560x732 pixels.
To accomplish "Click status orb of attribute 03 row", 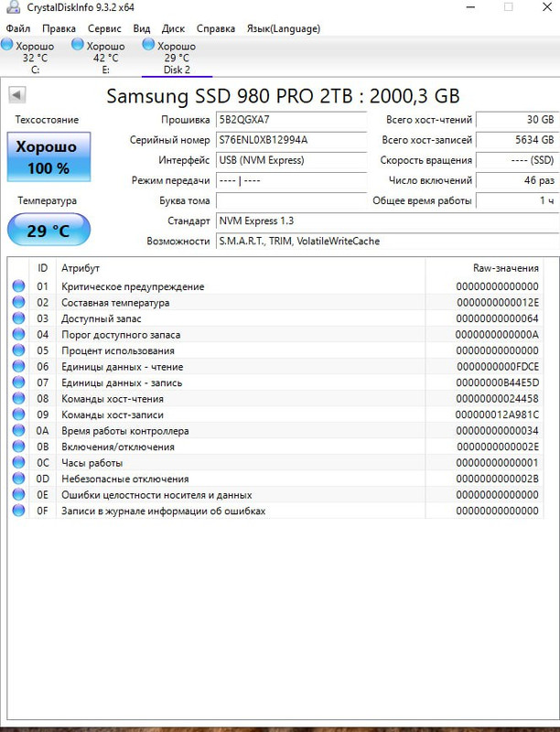I will coord(18,318).
